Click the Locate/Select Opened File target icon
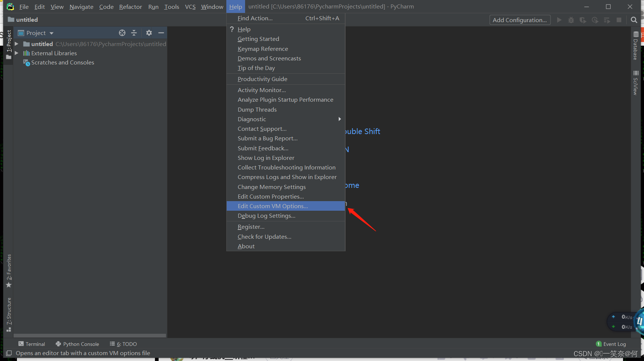Image resolution: width=644 pixels, height=361 pixels. [122, 33]
